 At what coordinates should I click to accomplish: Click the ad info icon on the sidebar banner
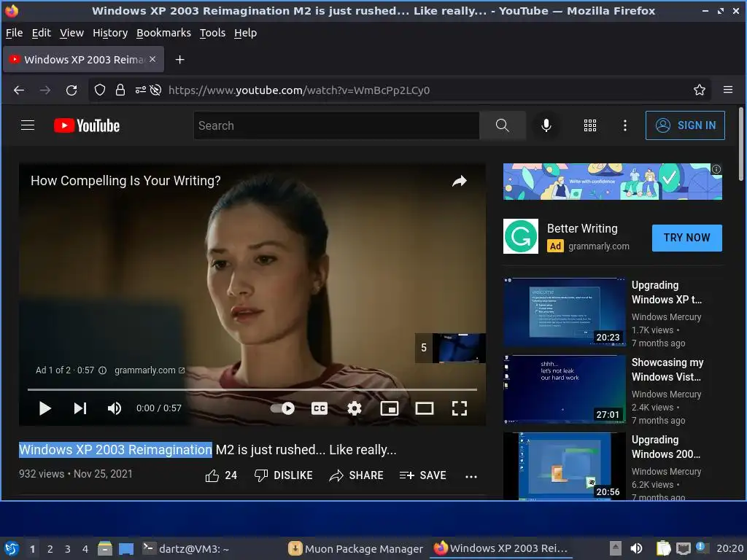pyautogui.click(x=716, y=169)
